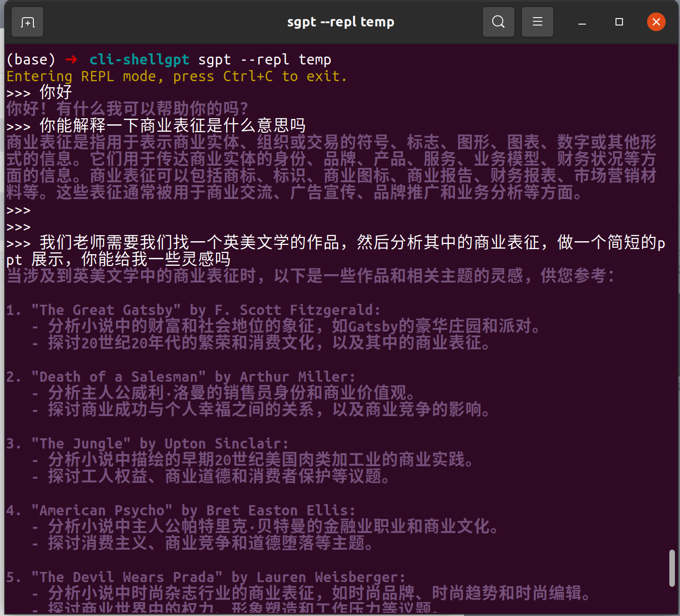Click 'American Psycho' list entry
Image resolution: width=680 pixels, height=616 pixels.
tap(181, 510)
